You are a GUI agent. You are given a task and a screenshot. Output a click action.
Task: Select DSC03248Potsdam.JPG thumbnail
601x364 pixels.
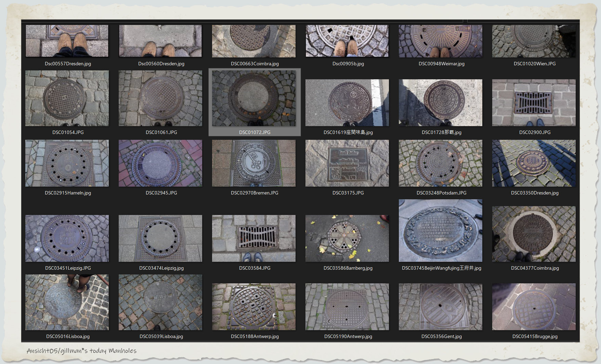(x=441, y=163)
